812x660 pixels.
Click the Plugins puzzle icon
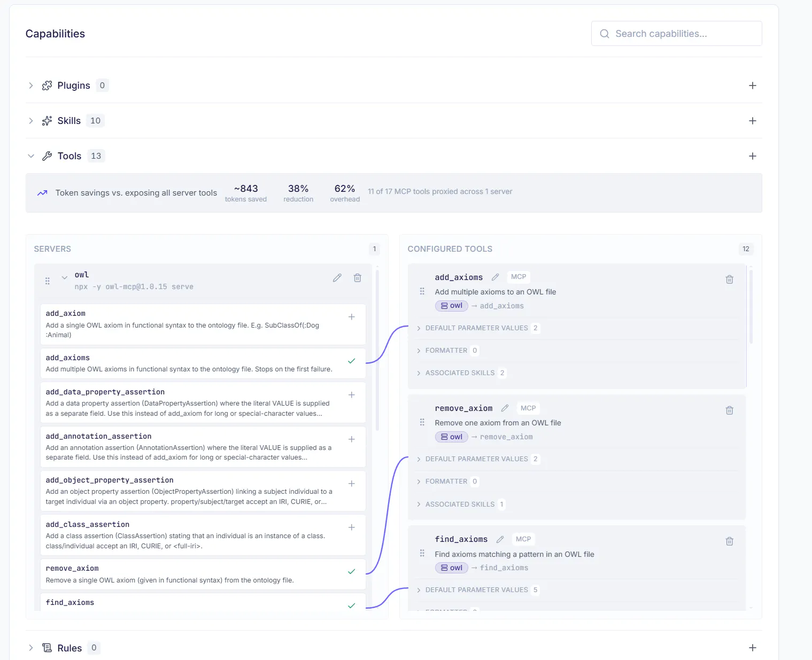[47, 86]
